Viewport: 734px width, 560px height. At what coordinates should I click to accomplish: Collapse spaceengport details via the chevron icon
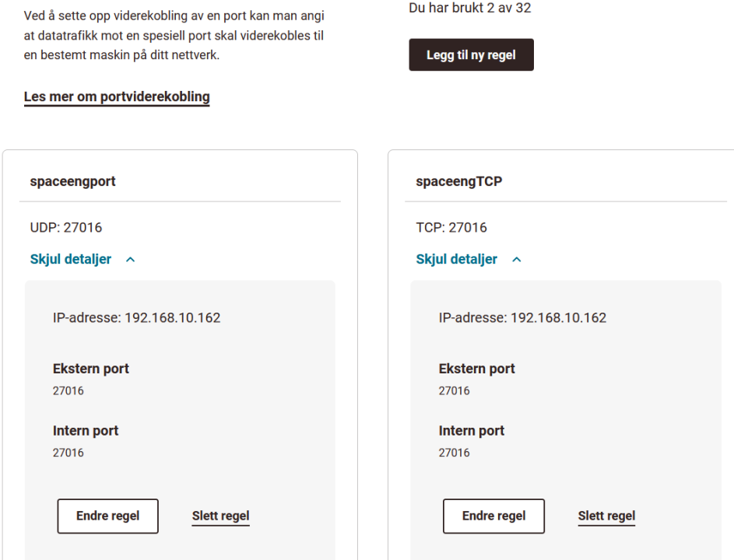pyautogui.click(x=130, y=260)
